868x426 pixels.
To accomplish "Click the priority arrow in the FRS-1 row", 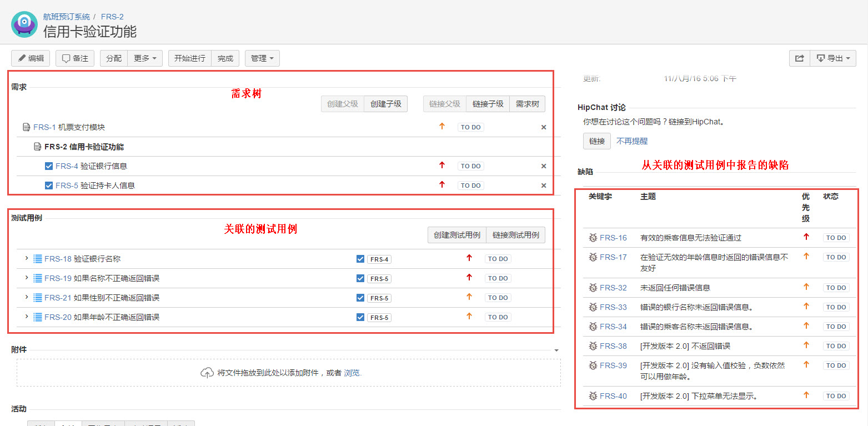I will (x=442, y=127).
